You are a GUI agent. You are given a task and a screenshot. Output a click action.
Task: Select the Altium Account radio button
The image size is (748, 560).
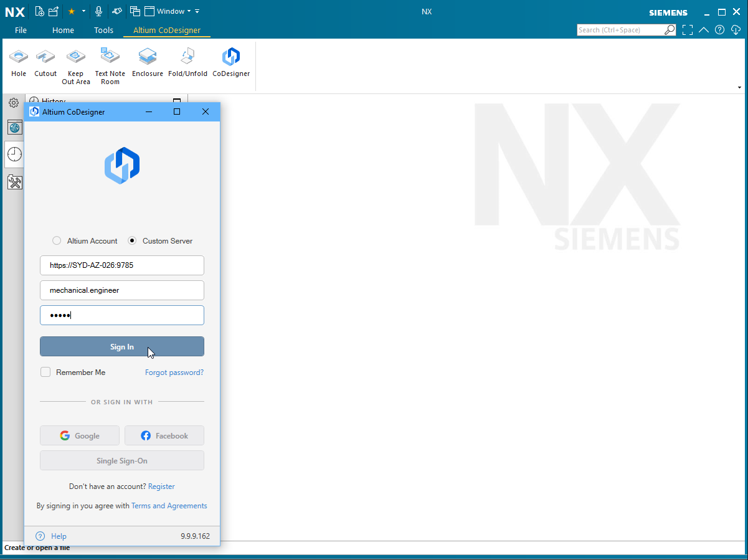[x=57, y=240]
